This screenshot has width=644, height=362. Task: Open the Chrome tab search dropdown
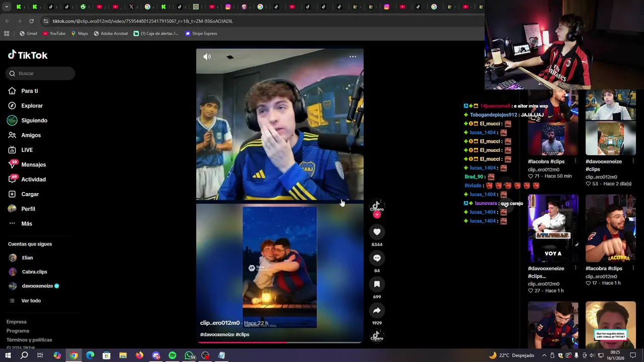6,7
